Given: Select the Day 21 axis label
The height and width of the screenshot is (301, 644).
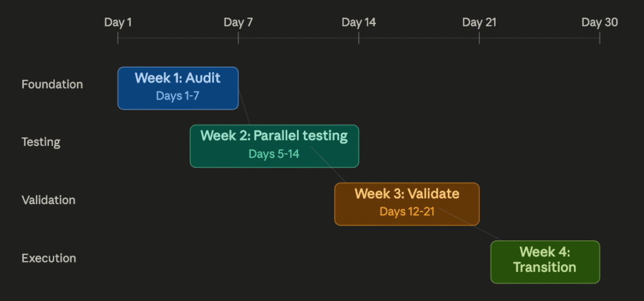Looking at the screenshot, I should [479, 23].
